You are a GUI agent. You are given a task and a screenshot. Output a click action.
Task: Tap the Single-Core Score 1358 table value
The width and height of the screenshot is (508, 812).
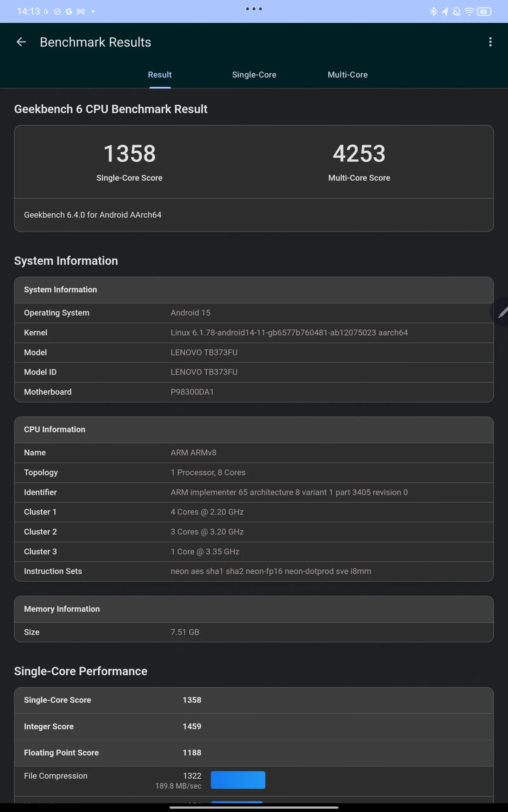pos(192,700)
